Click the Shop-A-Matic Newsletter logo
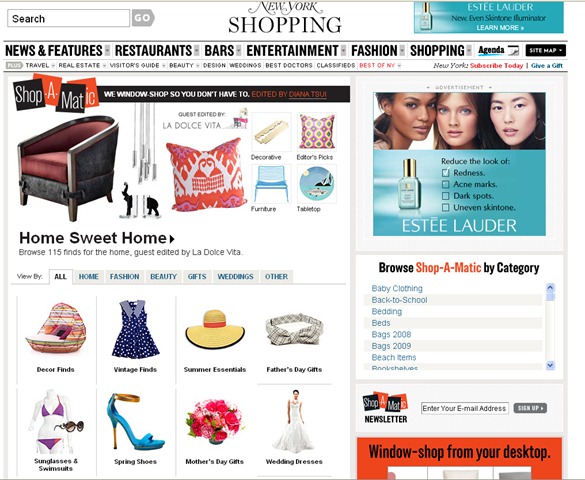Image resolution: width=585 pixels, height=480 pixels. tap(385, 408)
